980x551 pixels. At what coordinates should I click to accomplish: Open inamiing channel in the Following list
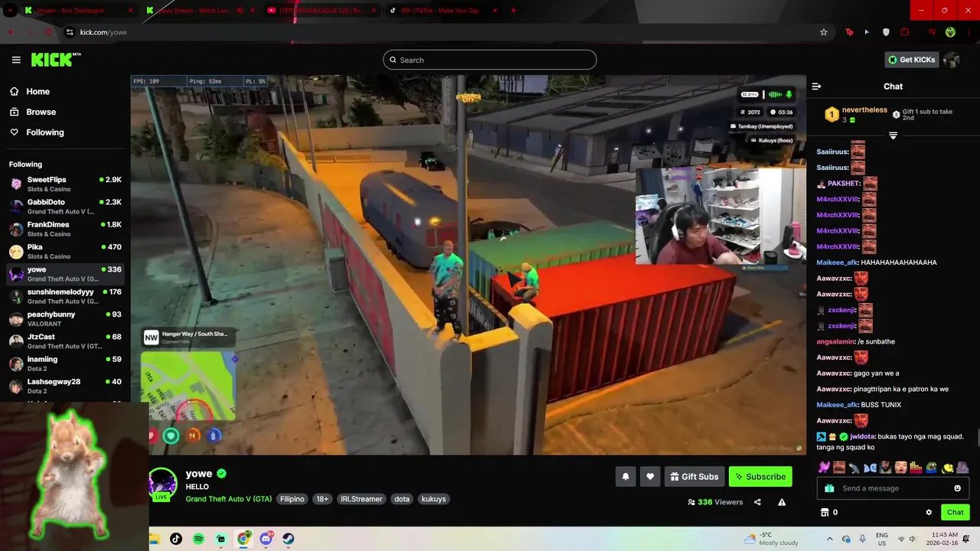(x=65, y=364)
